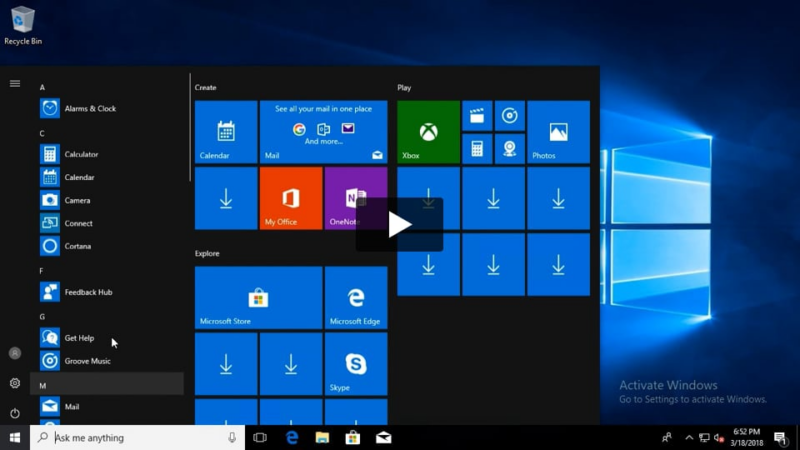The width and height of the screenshot is (800, 450).
Task: Open Groove Music from app list
Action: [87, 361]
